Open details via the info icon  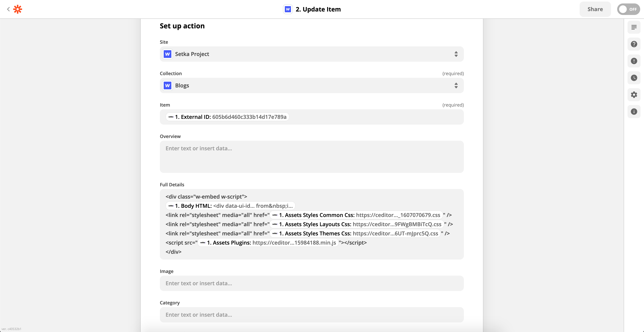634,112
